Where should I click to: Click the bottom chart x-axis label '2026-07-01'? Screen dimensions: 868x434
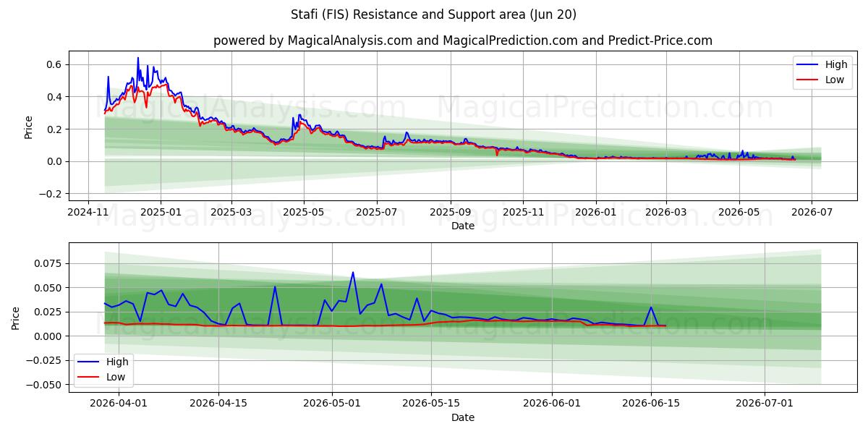point(765,404)
